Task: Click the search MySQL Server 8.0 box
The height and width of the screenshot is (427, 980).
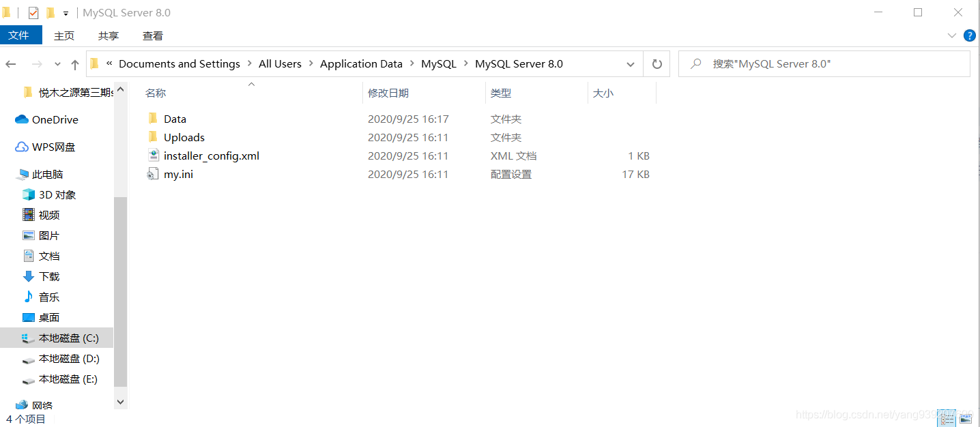Action: (x=824, y=64)
